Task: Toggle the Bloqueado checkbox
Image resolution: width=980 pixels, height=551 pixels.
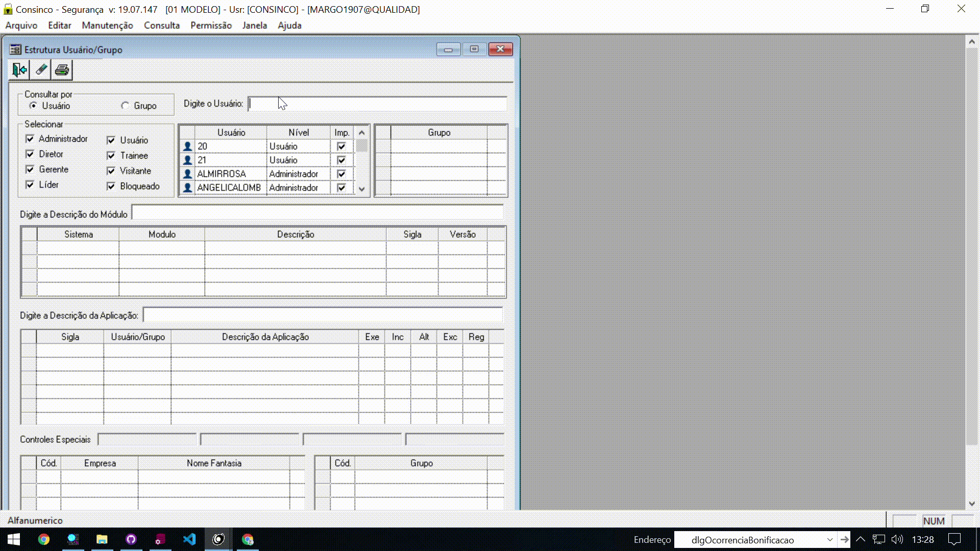Action: pos(111,186)
